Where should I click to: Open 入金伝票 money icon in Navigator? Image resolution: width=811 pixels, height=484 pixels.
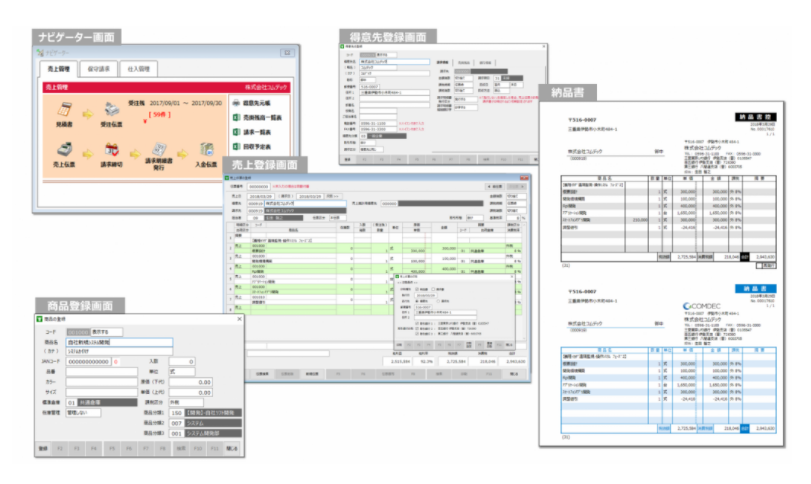coord(206,150)
